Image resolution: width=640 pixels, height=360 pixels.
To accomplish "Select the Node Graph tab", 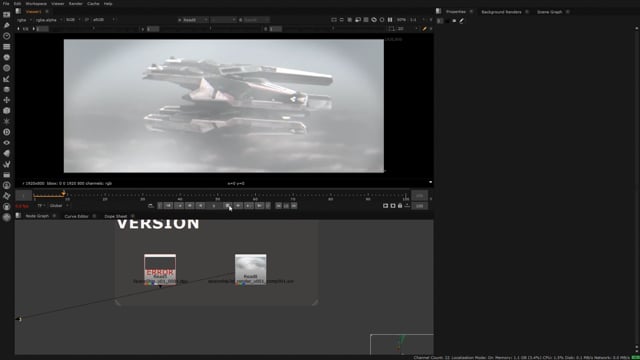I will click(x=37, y=216).
